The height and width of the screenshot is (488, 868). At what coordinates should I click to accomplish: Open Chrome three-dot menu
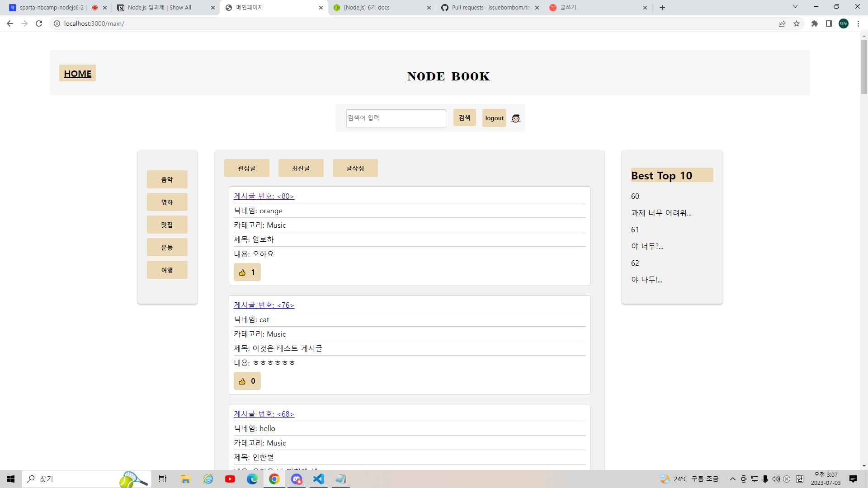click(x=858, y=23)
